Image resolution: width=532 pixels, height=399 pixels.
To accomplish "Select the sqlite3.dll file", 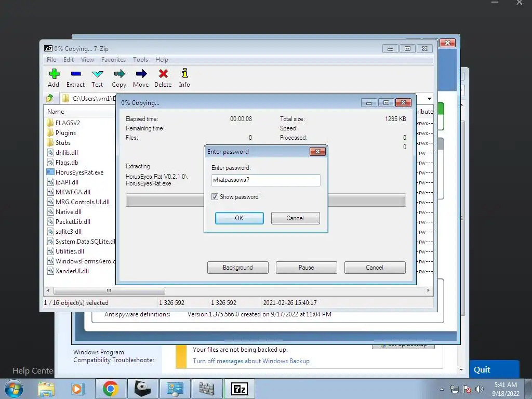I will [x=64, y=231].
